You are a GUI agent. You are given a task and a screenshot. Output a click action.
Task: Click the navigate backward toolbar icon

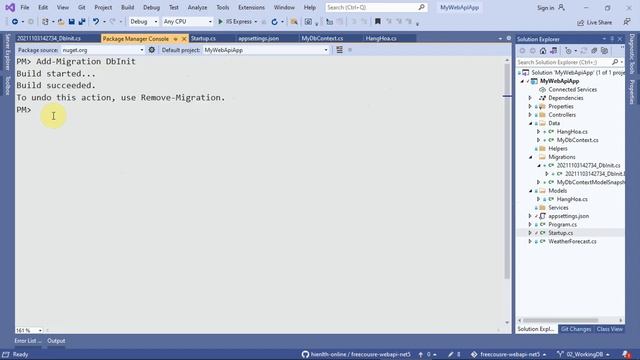pos(15,22)
